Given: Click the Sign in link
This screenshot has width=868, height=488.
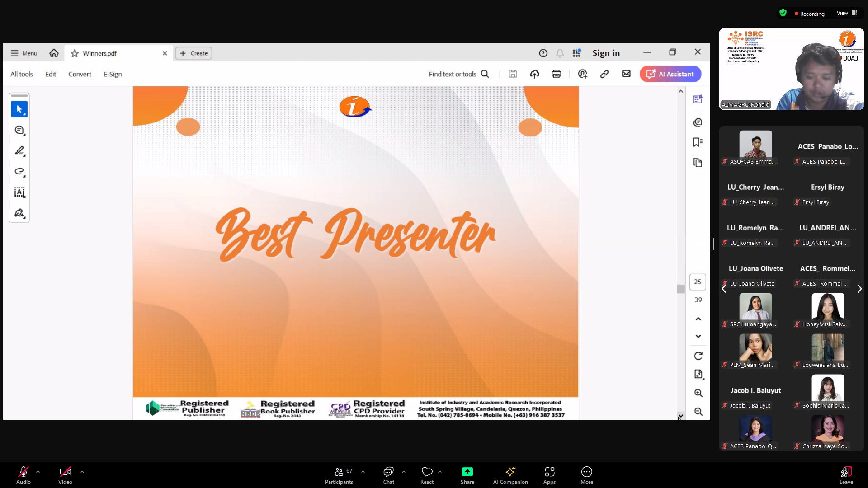Looking at the screenshot, I should pos(606,53).
